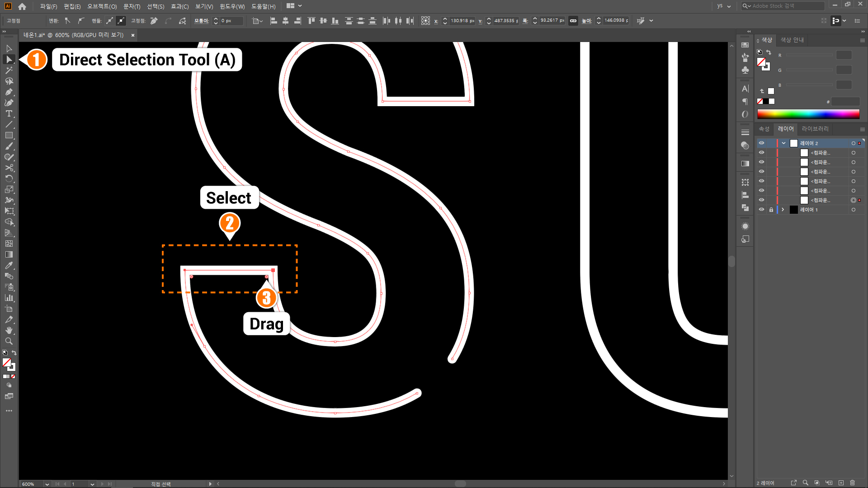Viewport: 868px width, 488px height.
Task: Click the Adobe Stock search field
Action: pos(787,6)
